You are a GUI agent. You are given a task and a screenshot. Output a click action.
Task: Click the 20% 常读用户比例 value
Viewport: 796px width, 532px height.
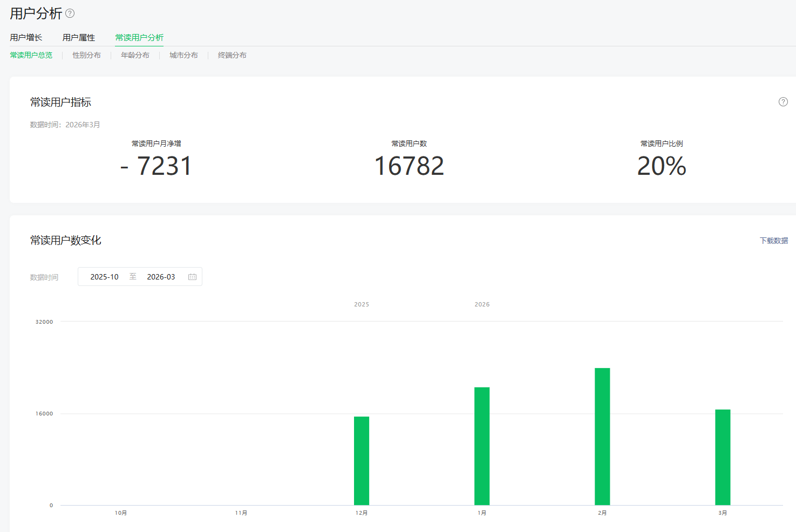click(661, 166)
